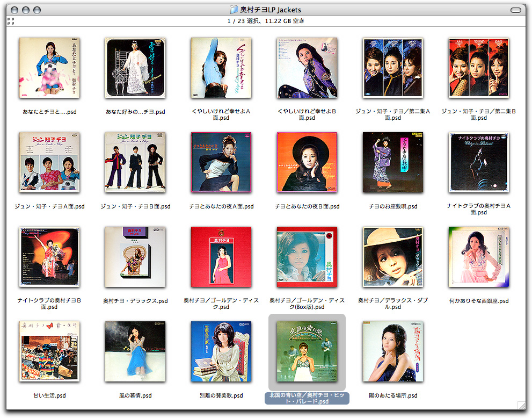Select the 別離の賛美歌.psd thumbnail
The image size is (532, 418).
point(221,351)
